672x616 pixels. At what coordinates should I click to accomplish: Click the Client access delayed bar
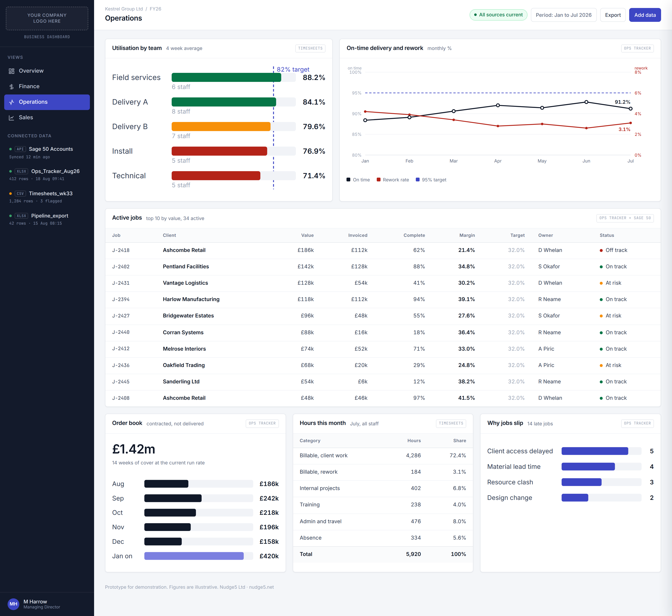595,451
